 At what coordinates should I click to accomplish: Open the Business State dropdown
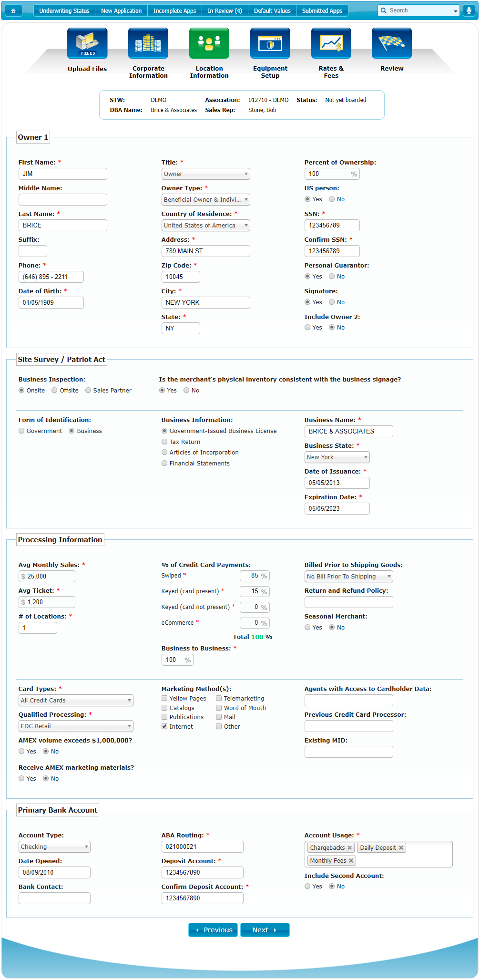pos(337,457)
